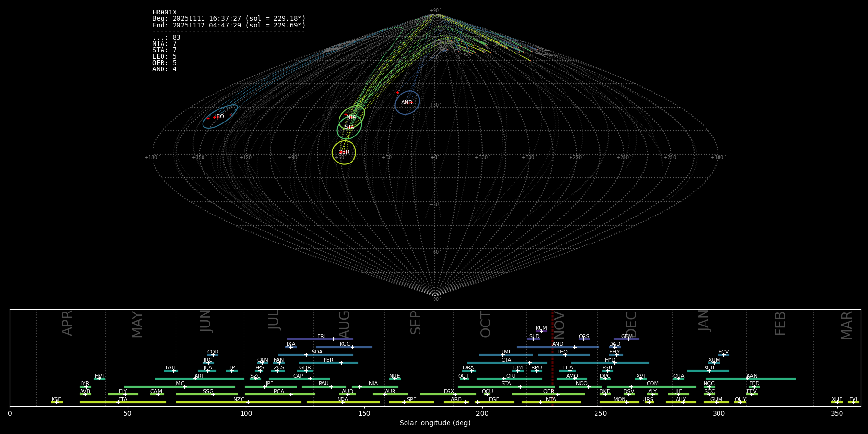Select the ORI shower label in timeline
Image resolution: width=868 pixels, height=434 pixels.
511,376
